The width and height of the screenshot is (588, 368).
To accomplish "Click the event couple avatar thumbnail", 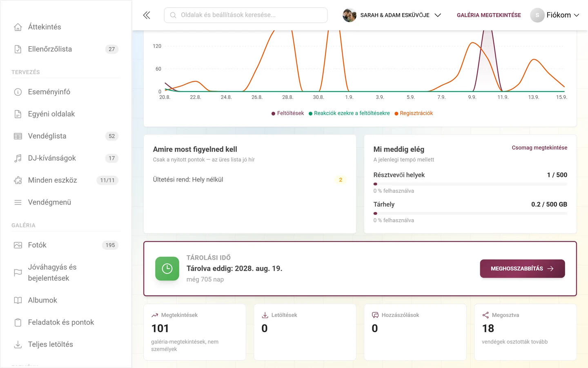I will 349,15.
